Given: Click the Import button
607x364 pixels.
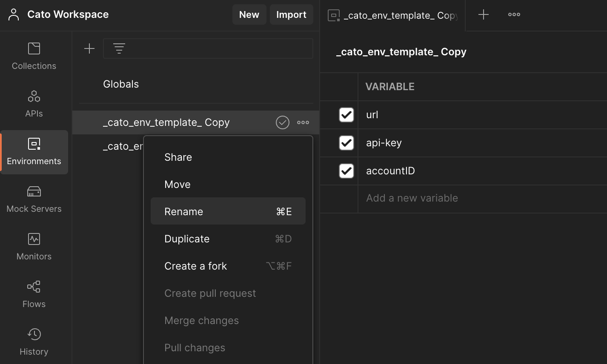Looking at the screenshot, I should click(x=291, y=14).
